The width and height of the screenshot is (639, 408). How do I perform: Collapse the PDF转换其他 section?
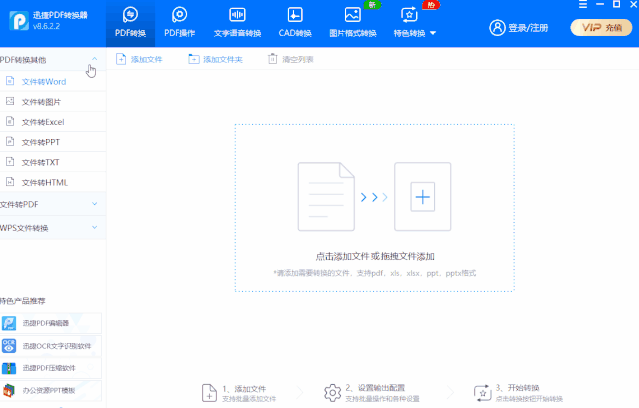(x=53, y=60)
